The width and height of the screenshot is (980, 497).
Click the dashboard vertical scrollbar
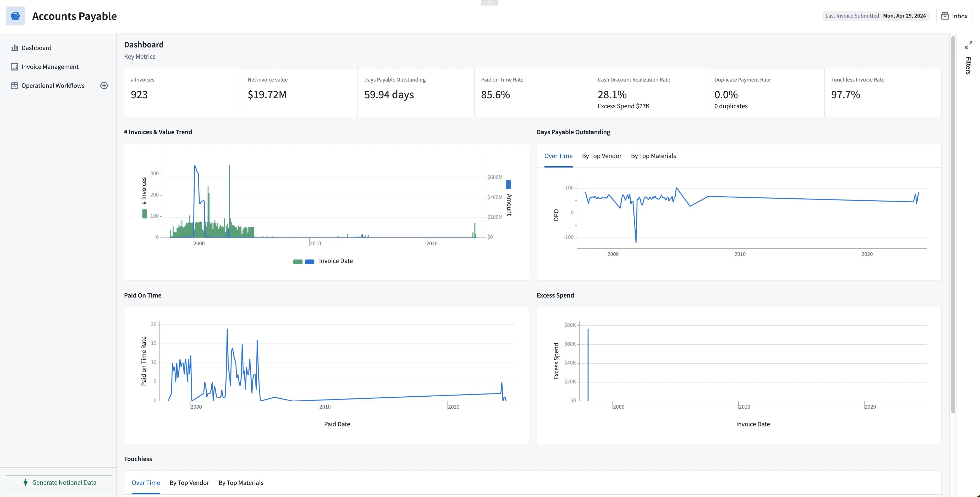(x=953, y=225)
